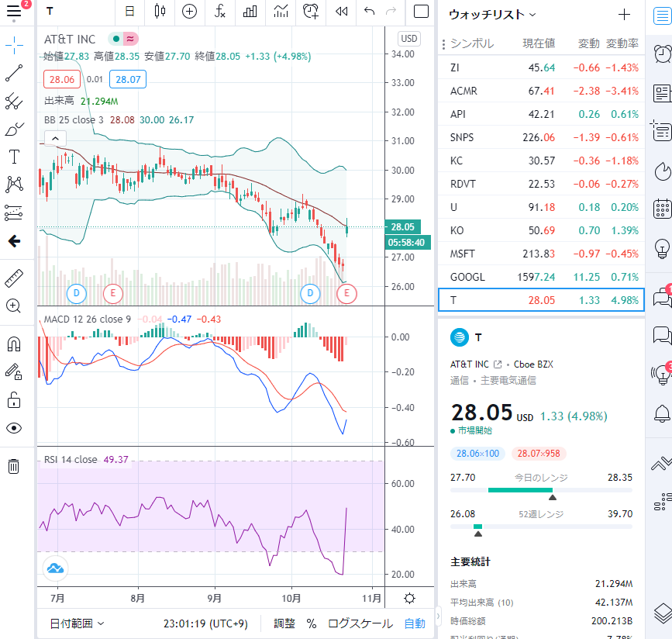Open the news panel icon
This screenshot has height=639, width=672.
coord(662,93)
